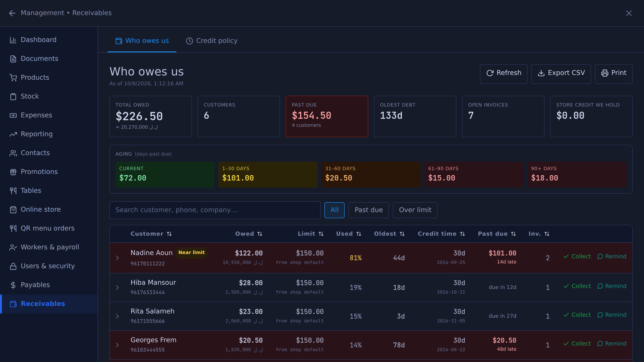Switch to the Who owes us tab
Viewport: 644px width, 362px height.
tap(142, 41)
